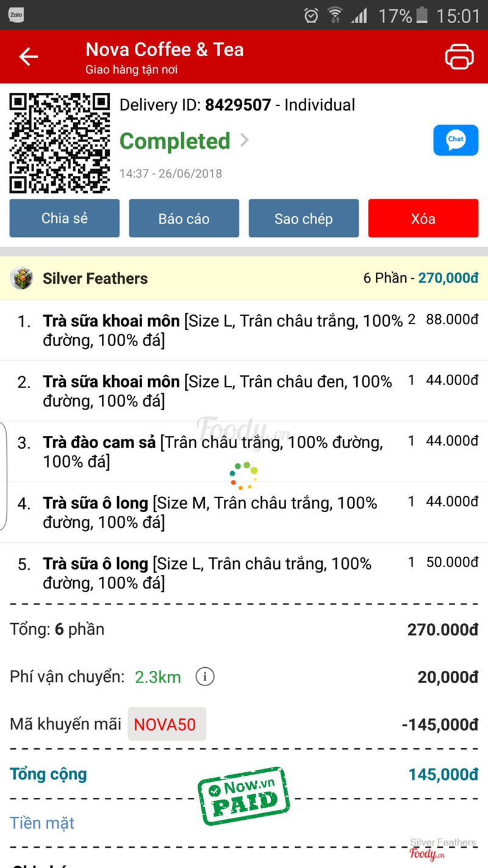Open the Chat bubble icon
Viewport: 488px width, 868px height.
coord(456,140)
